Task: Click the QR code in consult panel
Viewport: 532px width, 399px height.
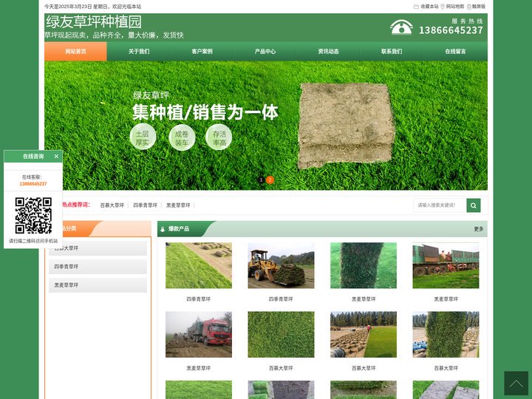Action: 33,216
